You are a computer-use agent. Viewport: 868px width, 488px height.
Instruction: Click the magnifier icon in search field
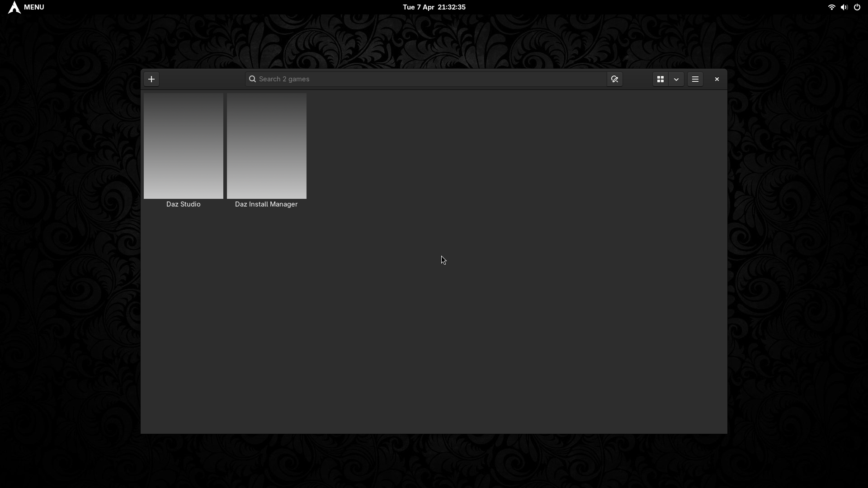pos(252,79)
